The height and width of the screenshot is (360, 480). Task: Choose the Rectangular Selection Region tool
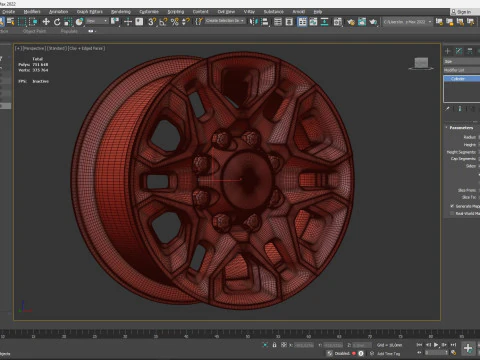pyautogui.click(x=22, y=22)
